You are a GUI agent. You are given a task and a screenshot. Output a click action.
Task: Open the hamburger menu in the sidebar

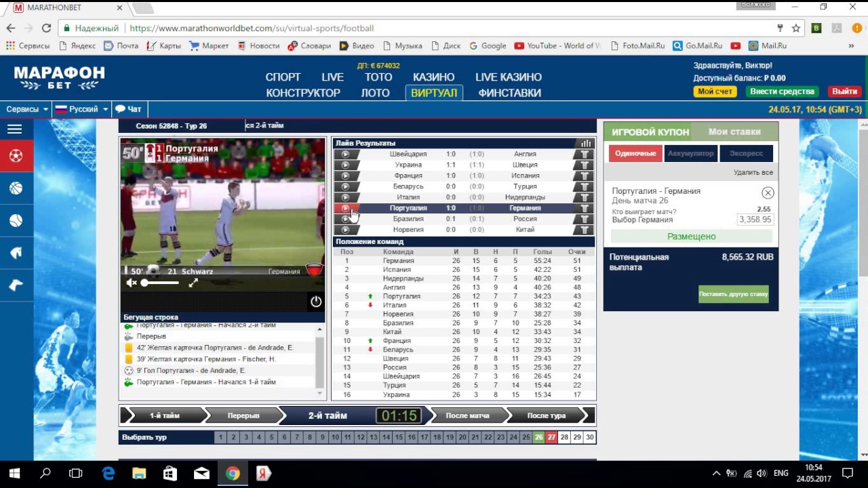coord(14,129)
